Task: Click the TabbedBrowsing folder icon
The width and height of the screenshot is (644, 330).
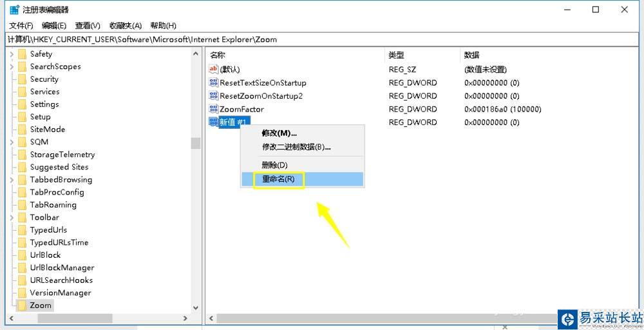Action: tap(22, 180)
